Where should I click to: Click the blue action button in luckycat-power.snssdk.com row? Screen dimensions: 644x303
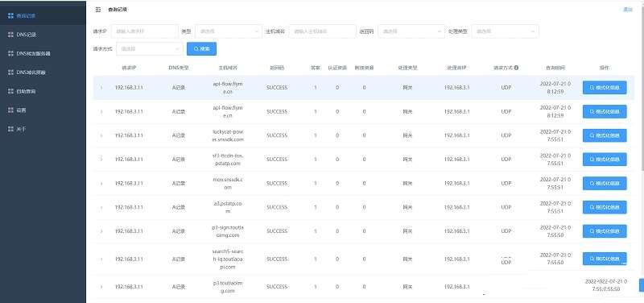point(605,135)
